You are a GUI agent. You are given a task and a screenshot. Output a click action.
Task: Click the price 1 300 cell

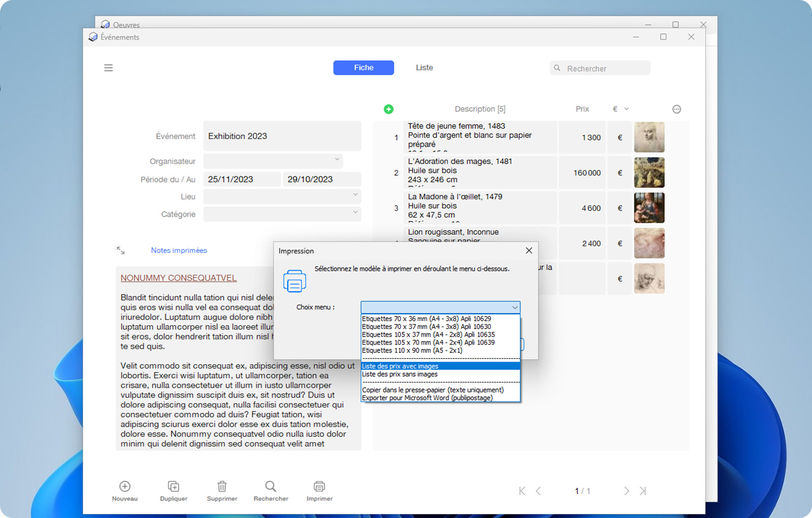click(x=582, y=138)
